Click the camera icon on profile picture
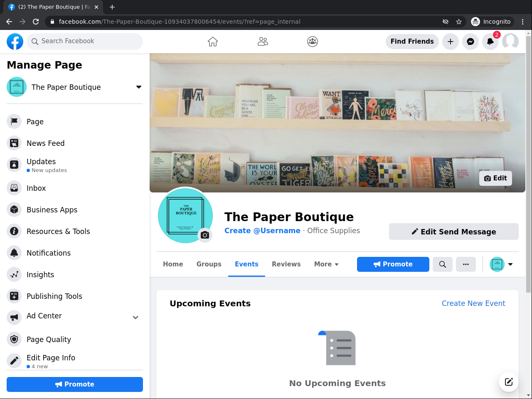532x399 pixels. click(205, 235)
